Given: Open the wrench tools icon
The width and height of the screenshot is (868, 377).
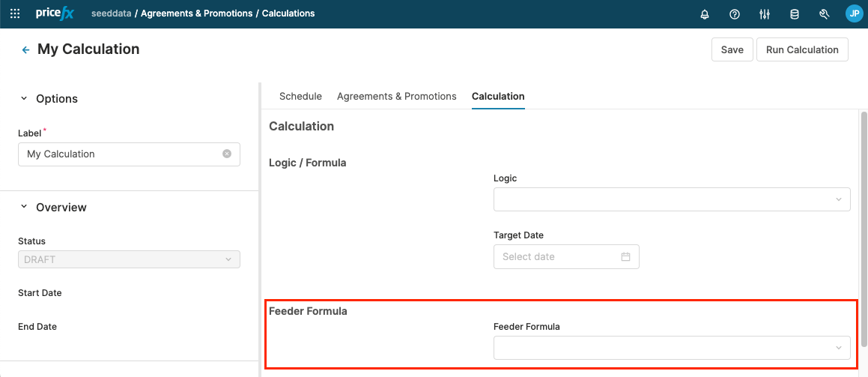Looking at the screenshot, I should [825, 14].
